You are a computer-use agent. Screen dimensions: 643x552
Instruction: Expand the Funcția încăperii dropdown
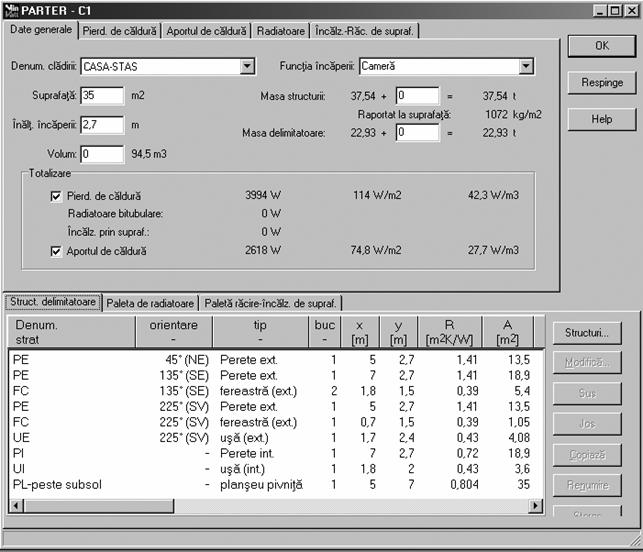click(526, 67)
